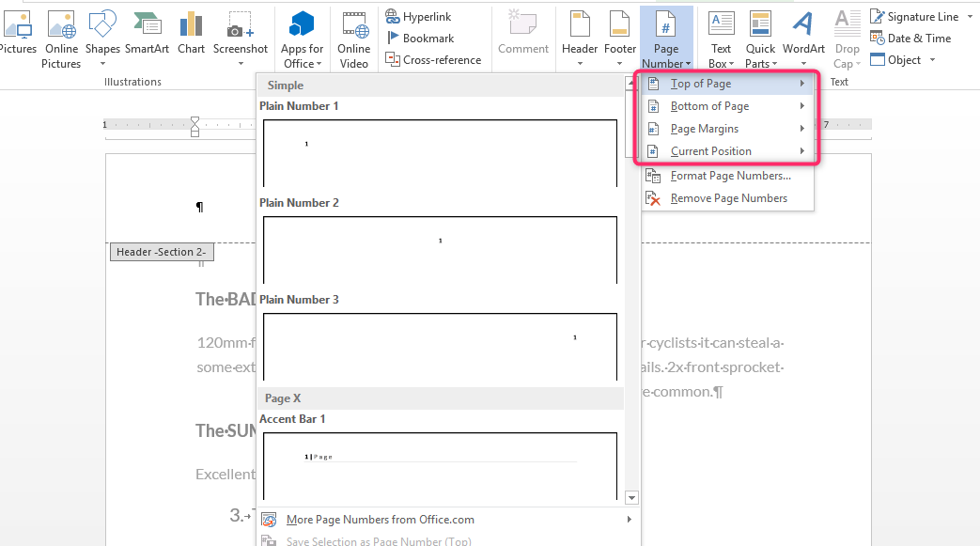Open Quick Parts menu
Screen dimensions: 980x546
click(x=761, y=40)
